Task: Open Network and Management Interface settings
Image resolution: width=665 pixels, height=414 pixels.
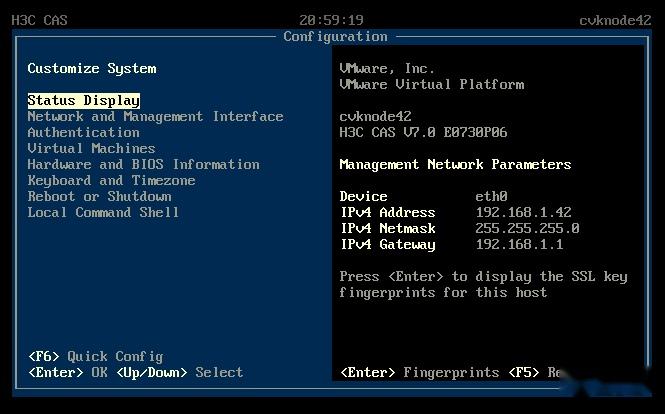Action: coord(155,116)
